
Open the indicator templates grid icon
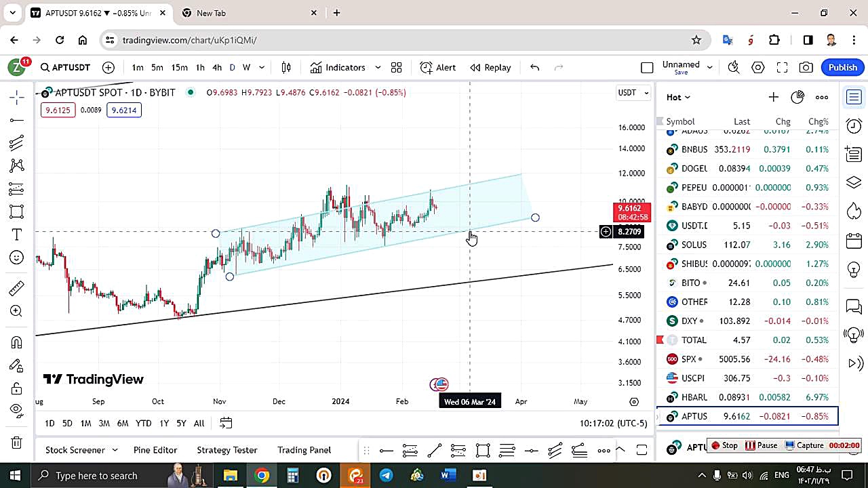(397, 67)
